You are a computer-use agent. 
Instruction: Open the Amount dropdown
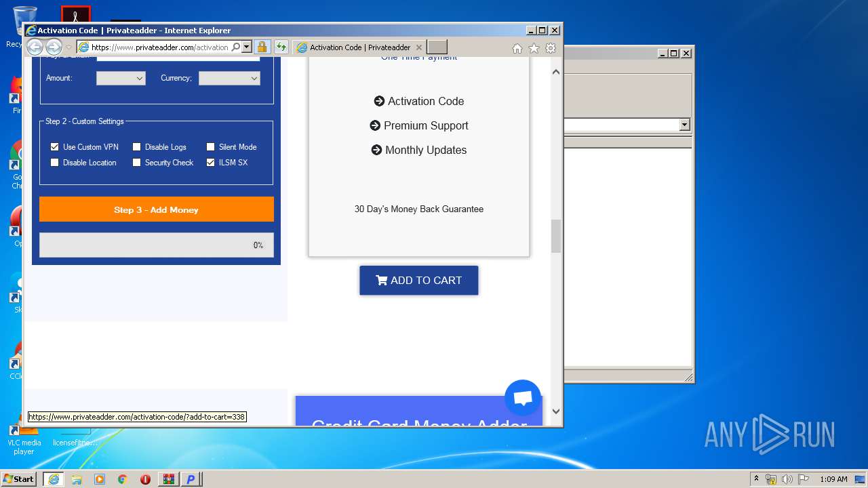(x=121, y=78)
